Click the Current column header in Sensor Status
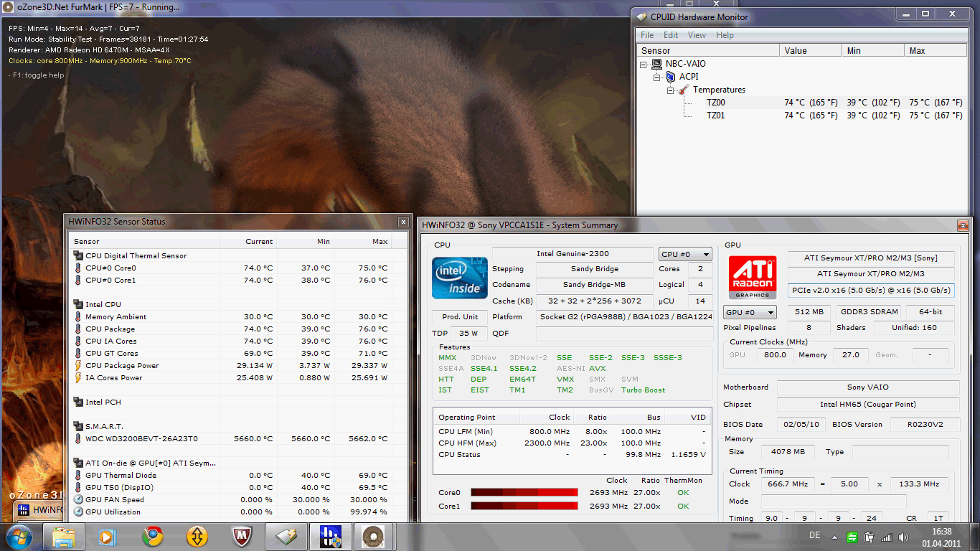The image size is (980, 551). (248, 241)
